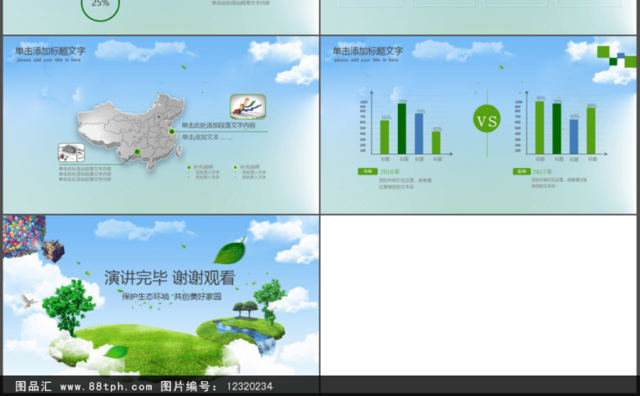Viewport: 640px width, 396px height.
Task: Click the 单击此处添加段落文字内容 text by map
Action: click(218, 125)
